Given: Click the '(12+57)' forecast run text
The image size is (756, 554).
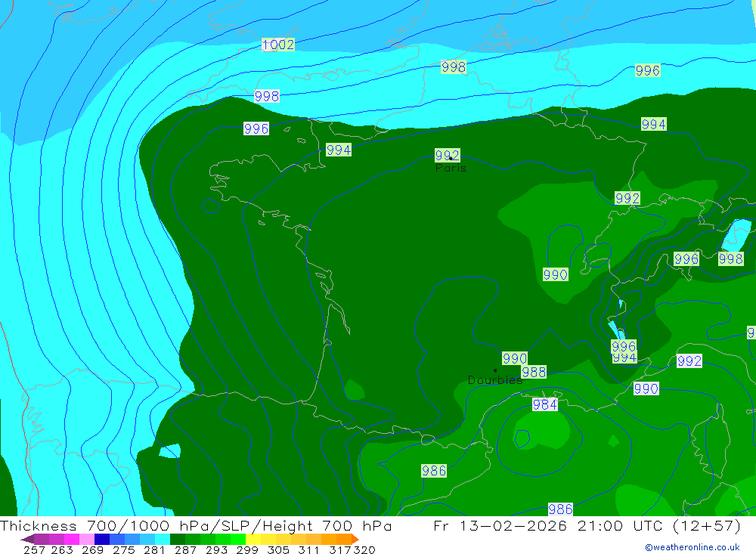Looking at the screenshot, I should pos(706,525).
